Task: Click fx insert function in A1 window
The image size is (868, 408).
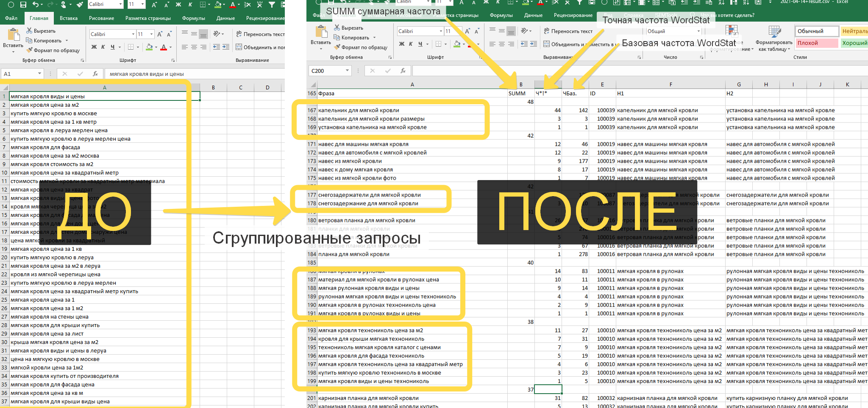Action: [95, 74]
